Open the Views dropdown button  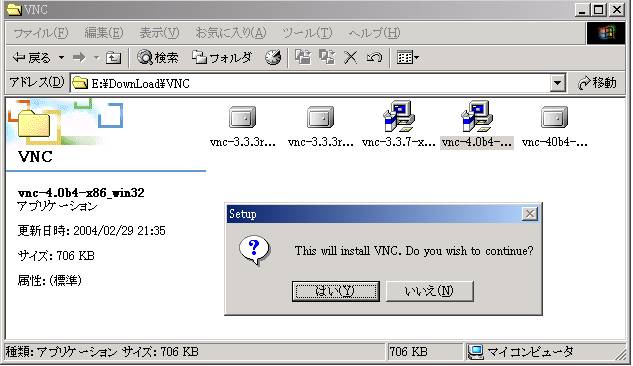pos(408,58)
